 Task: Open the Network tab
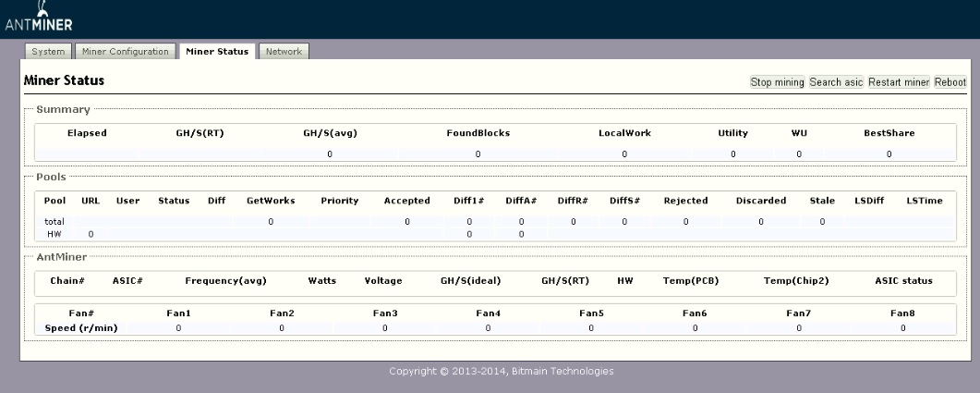pos(284,51)
